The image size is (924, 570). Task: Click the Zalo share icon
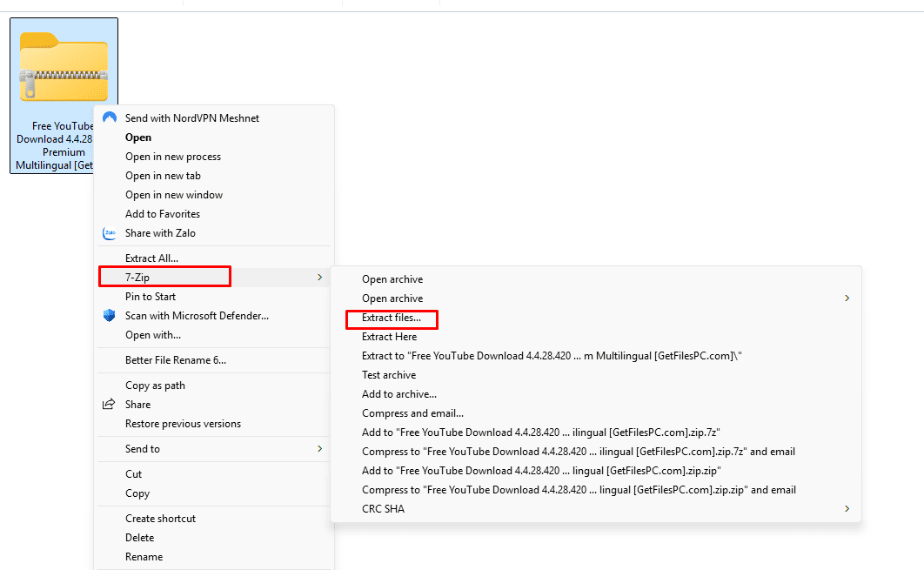pos(110,233)
